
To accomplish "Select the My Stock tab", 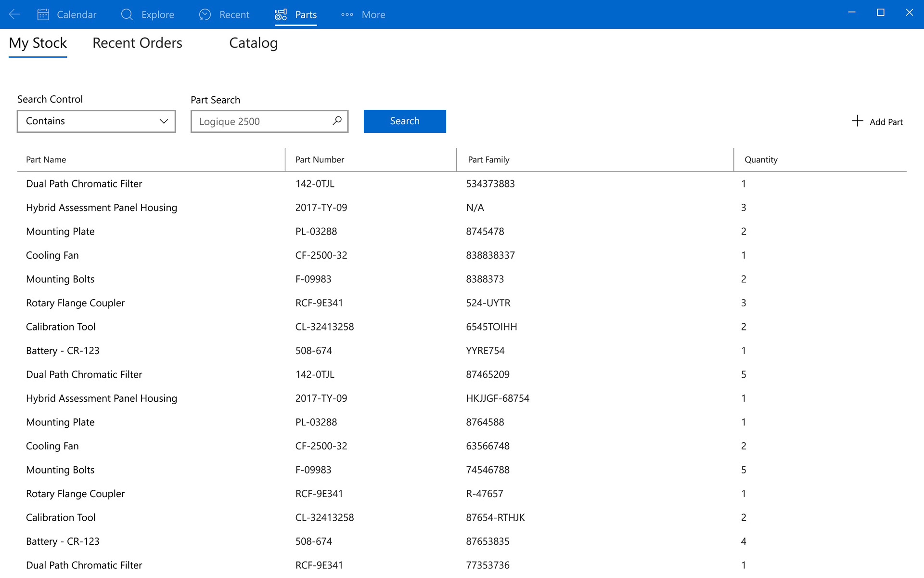I will tap(38, 43).
